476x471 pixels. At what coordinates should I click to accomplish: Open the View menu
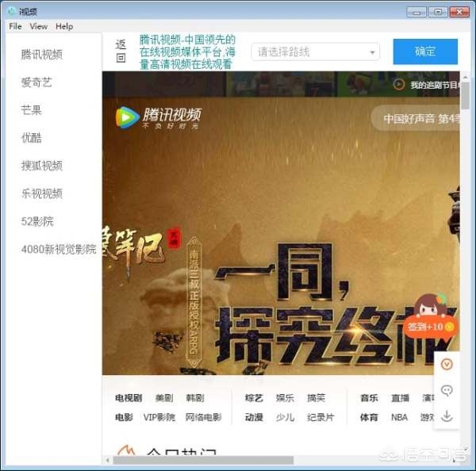pos(39,26)
